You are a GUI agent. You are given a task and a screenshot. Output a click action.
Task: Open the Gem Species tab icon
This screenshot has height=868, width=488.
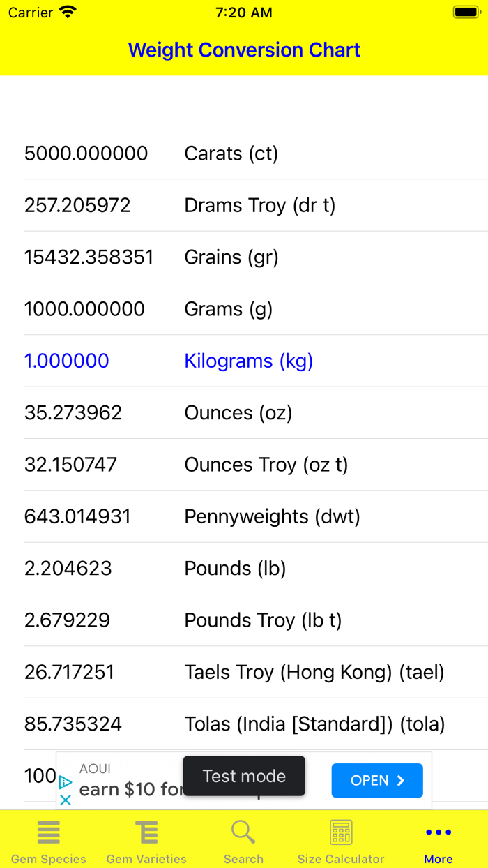pos(48,832)
